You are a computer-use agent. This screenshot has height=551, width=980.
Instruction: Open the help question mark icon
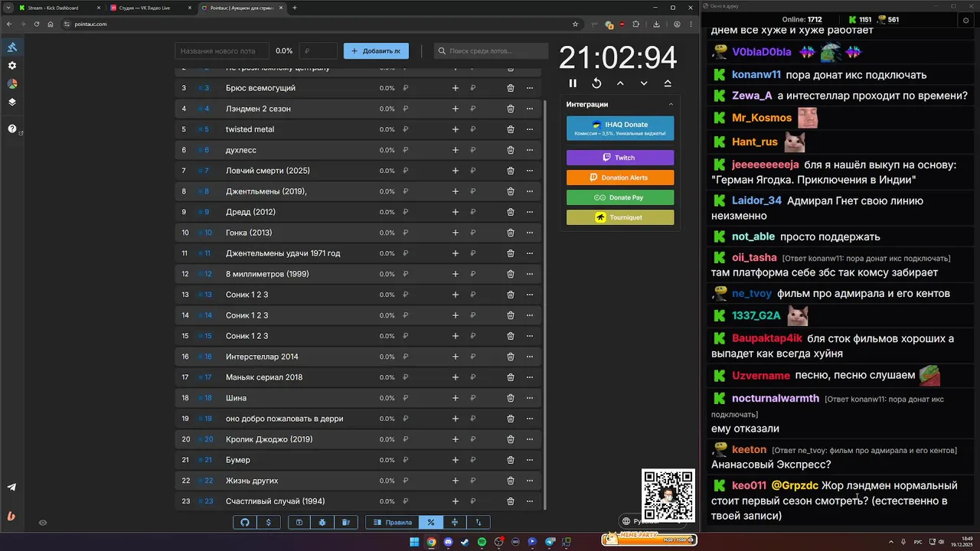[x=12, y=129]
